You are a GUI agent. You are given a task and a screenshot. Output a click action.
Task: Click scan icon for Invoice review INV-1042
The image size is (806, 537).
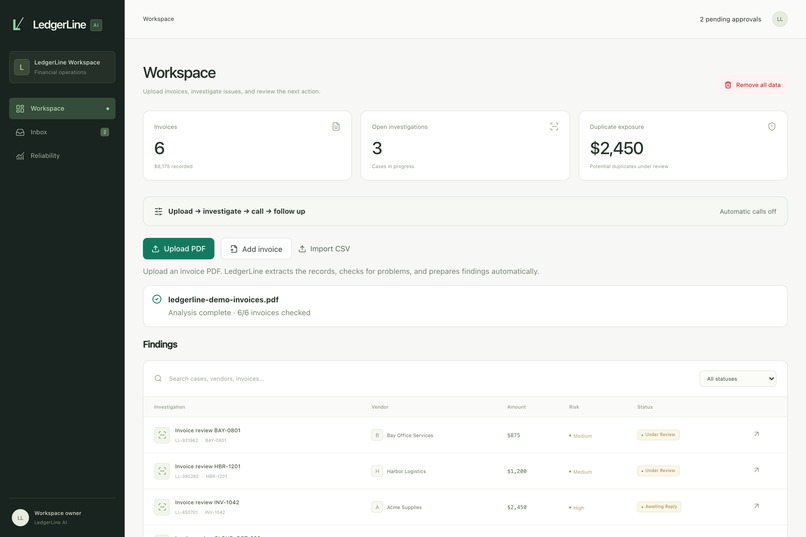[x=162, y=507]
